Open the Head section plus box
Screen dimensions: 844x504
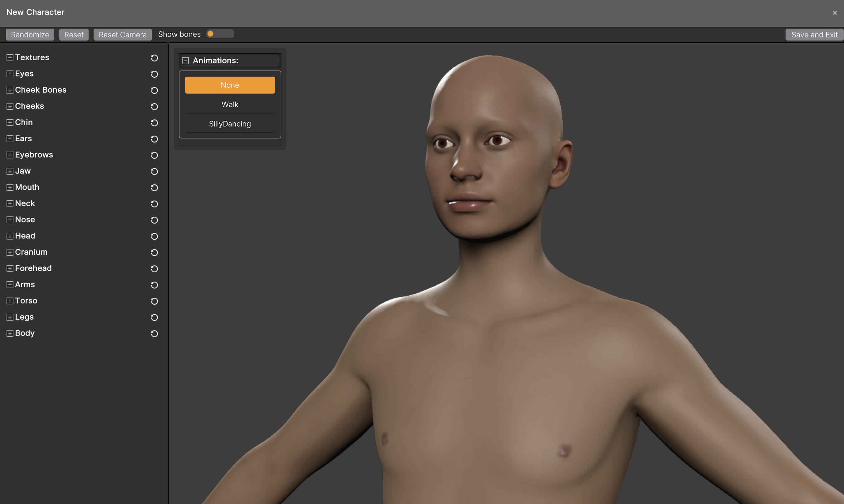point(10,236)
